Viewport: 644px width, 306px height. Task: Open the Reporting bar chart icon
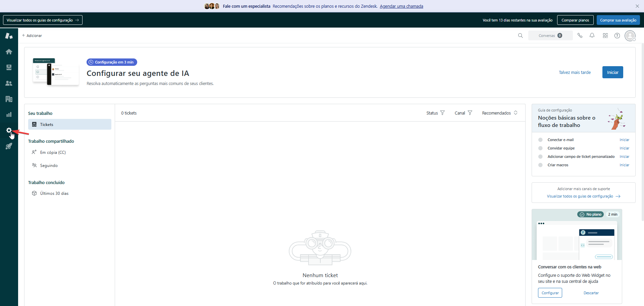pos(9,115)
